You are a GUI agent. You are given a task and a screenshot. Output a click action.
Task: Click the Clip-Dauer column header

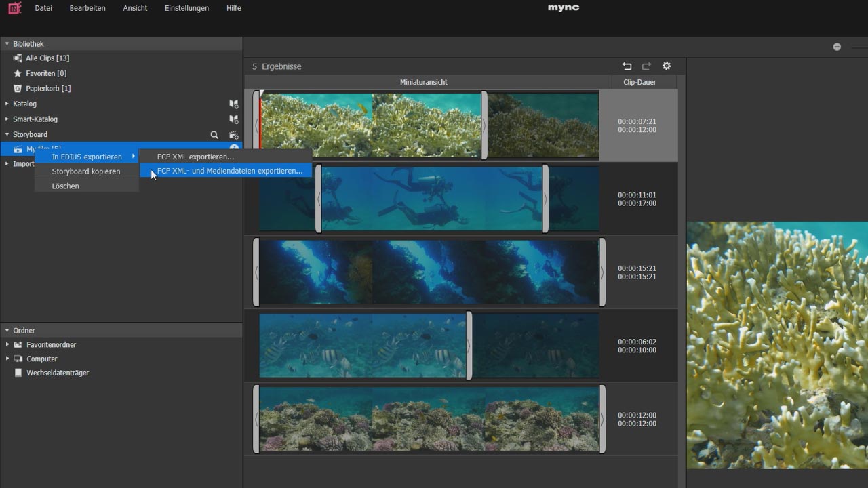pyautogui.click(x=639, y=82)
